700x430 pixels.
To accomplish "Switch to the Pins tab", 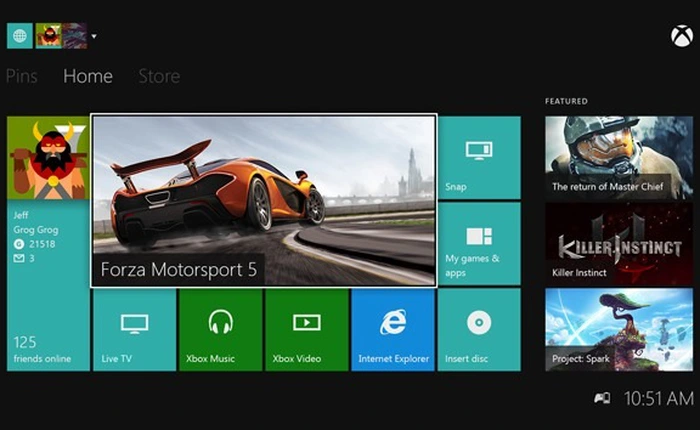I will 21,76.
